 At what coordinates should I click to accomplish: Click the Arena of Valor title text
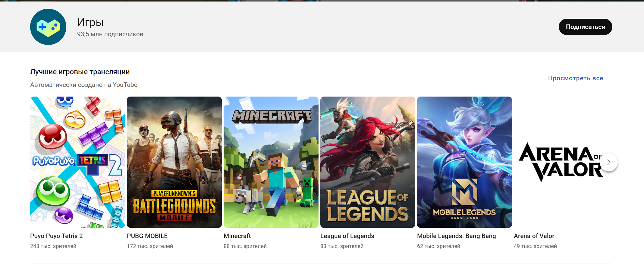[x=534, y=236]
